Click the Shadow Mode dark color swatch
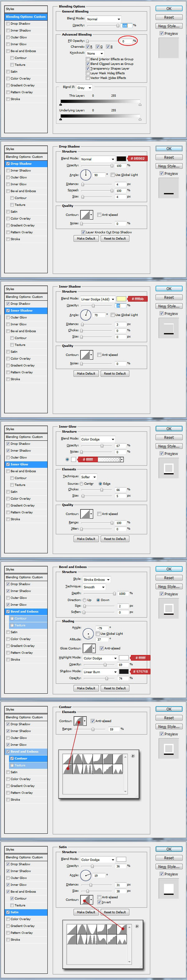Image resolution: width=187 pixels, height=980 pixels. point(124,672)
